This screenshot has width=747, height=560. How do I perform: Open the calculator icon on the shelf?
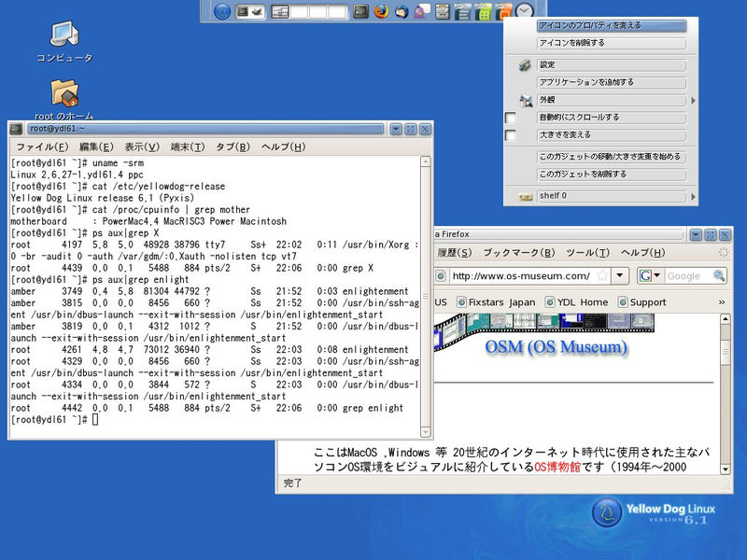click(x=442, y=11)
